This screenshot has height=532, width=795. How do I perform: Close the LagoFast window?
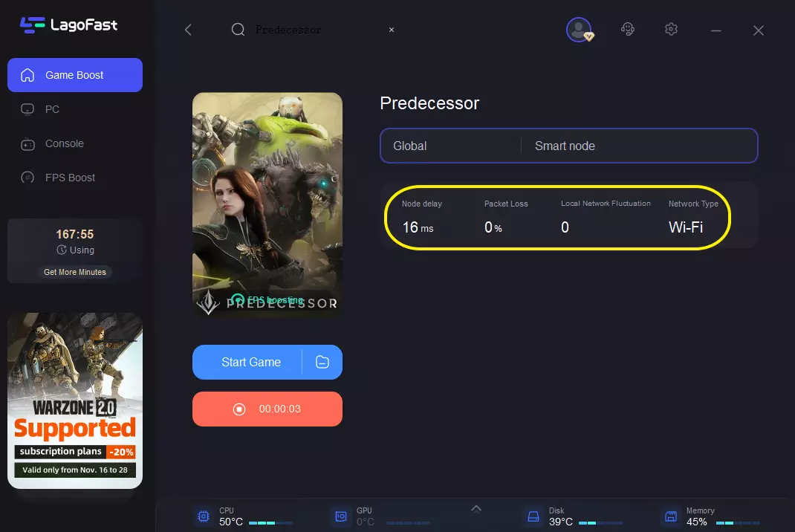(x=759, y=30)
